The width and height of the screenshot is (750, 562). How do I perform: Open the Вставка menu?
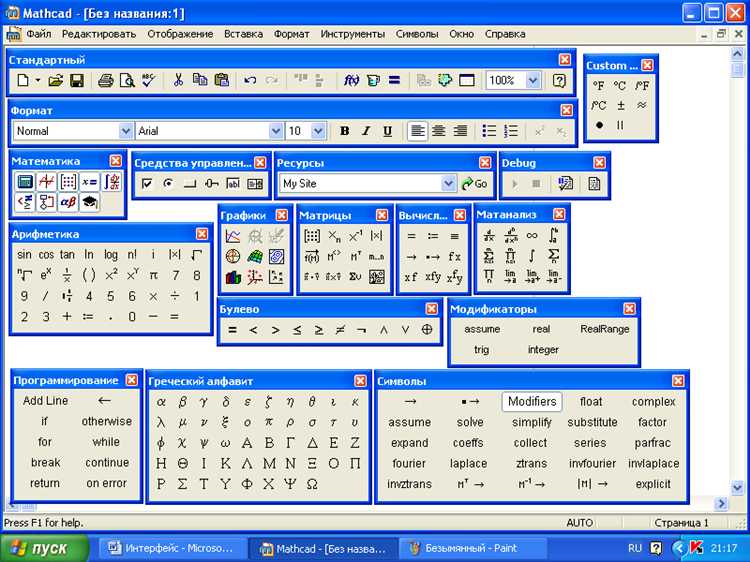(243, 34)
